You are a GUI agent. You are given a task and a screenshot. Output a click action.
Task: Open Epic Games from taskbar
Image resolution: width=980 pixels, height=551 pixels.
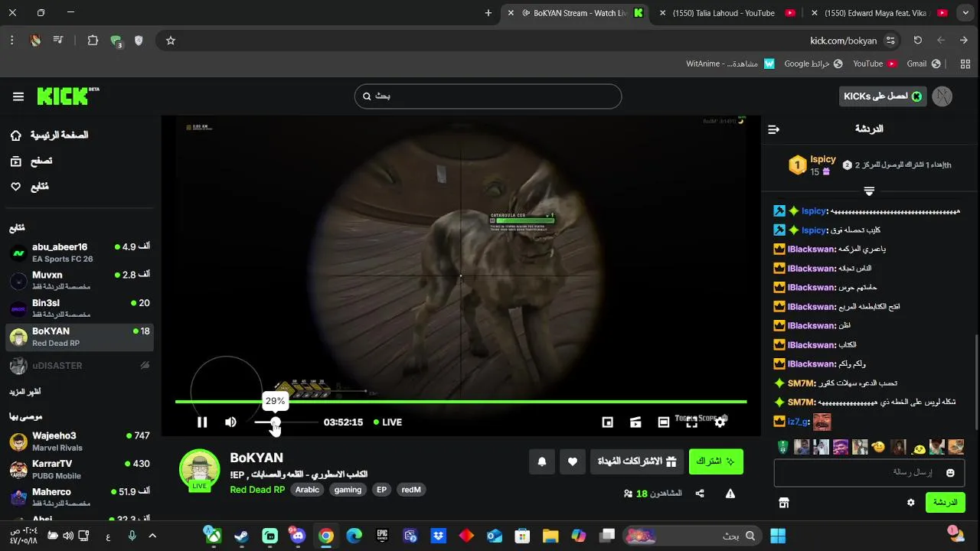pos(382,536)
